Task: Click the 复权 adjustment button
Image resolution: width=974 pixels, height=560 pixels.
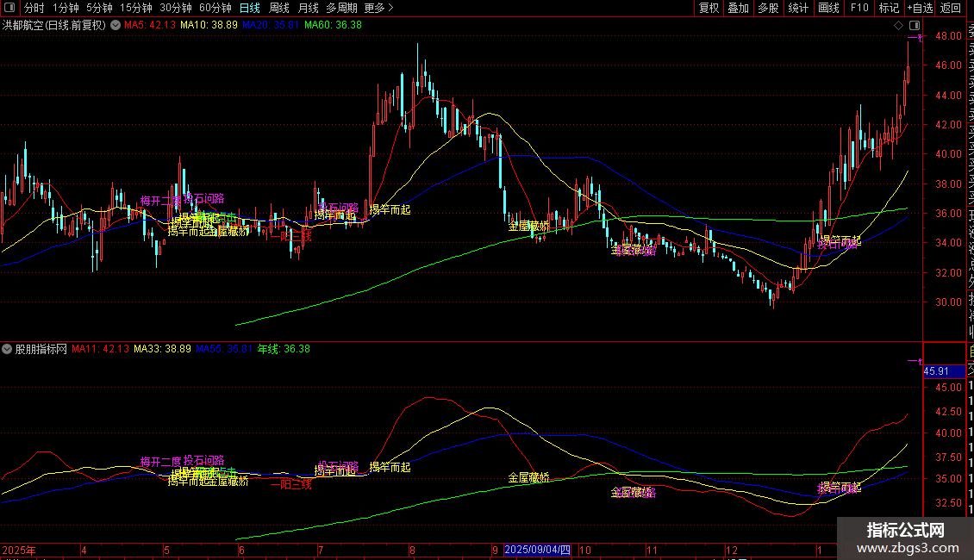Action: pos(709,8)
